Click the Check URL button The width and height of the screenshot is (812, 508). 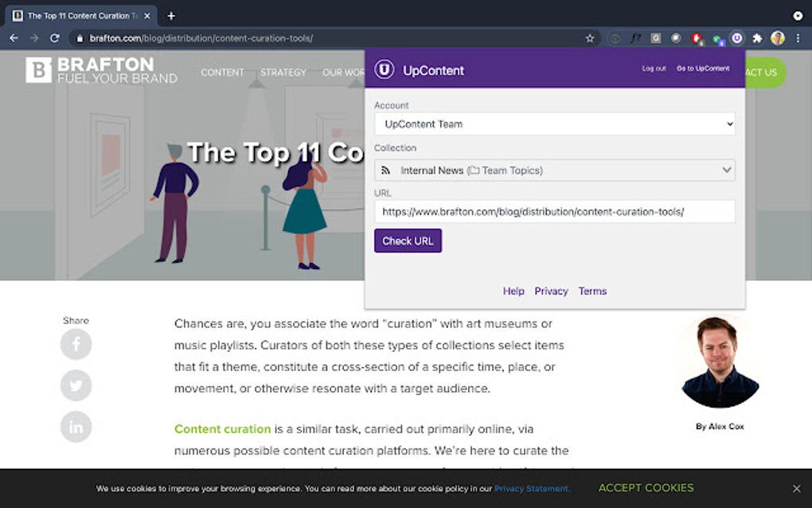408,240
